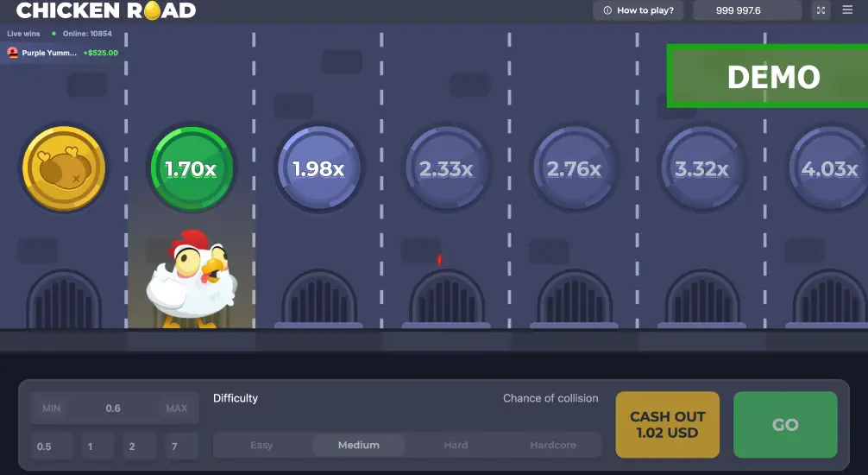Screen dimensions: 868x475
Task: Click the Chance of collision label
Action: (x=550, y=398)
